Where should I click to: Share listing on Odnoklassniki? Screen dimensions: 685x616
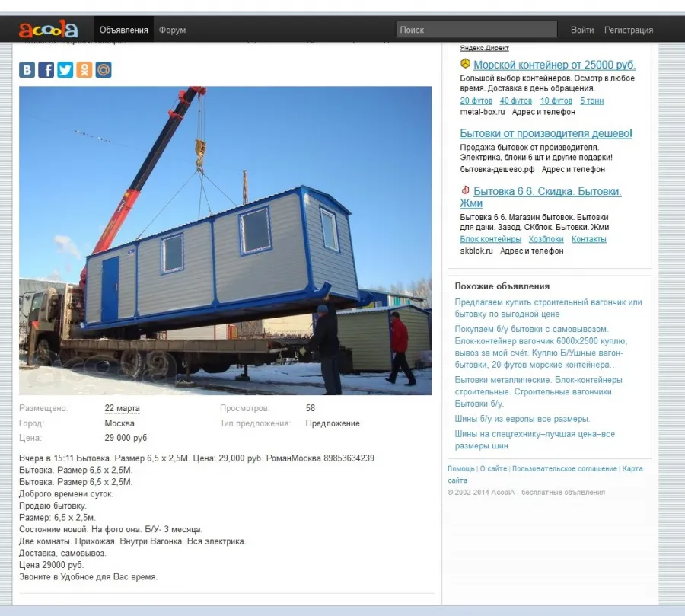pyautogui.click(x=84, y=70)
